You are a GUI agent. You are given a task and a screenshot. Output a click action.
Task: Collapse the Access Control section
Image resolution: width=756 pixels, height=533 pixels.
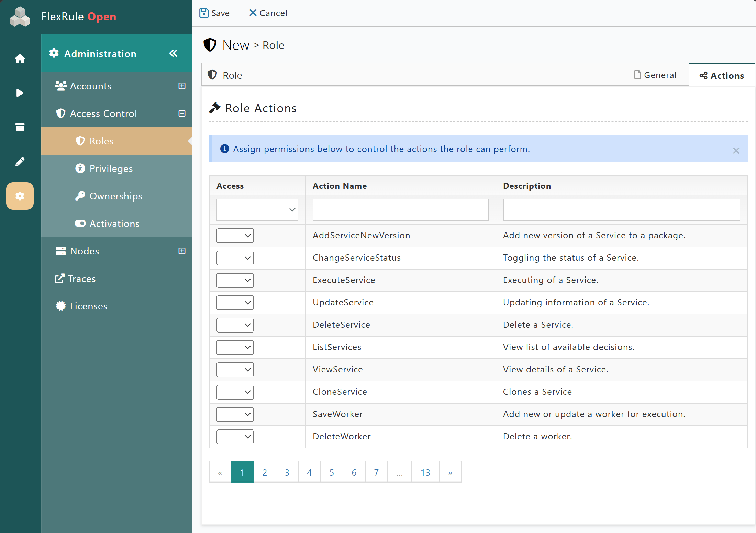[x=182, y=113]
